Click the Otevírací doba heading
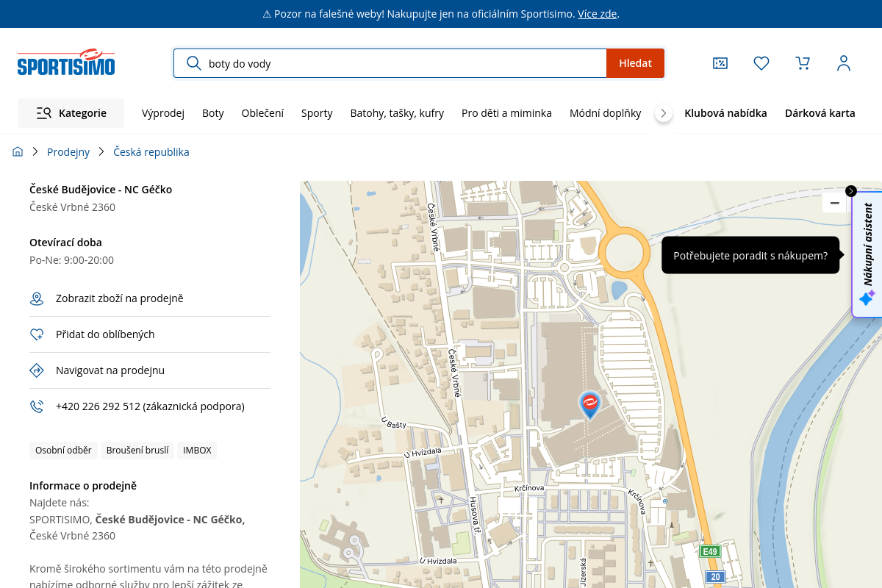The height and width of the screenshot is (588, 882). pyautogui.click(x=65, y=243)
